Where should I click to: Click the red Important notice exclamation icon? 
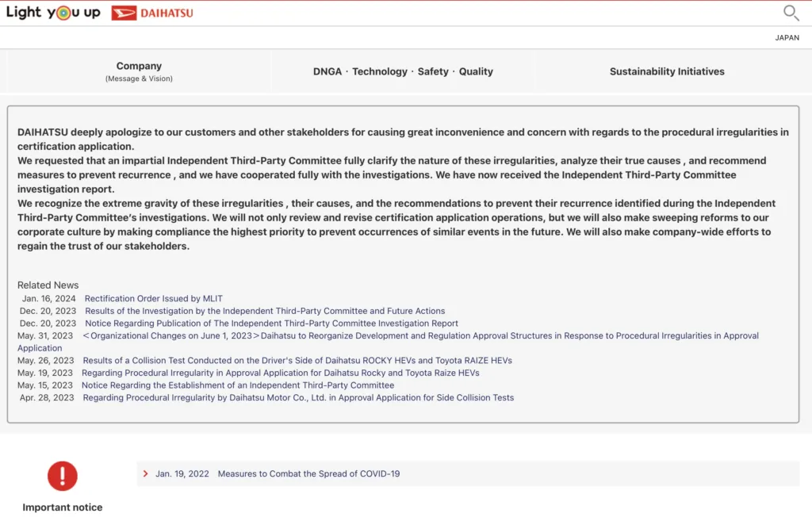click(63, 476)
